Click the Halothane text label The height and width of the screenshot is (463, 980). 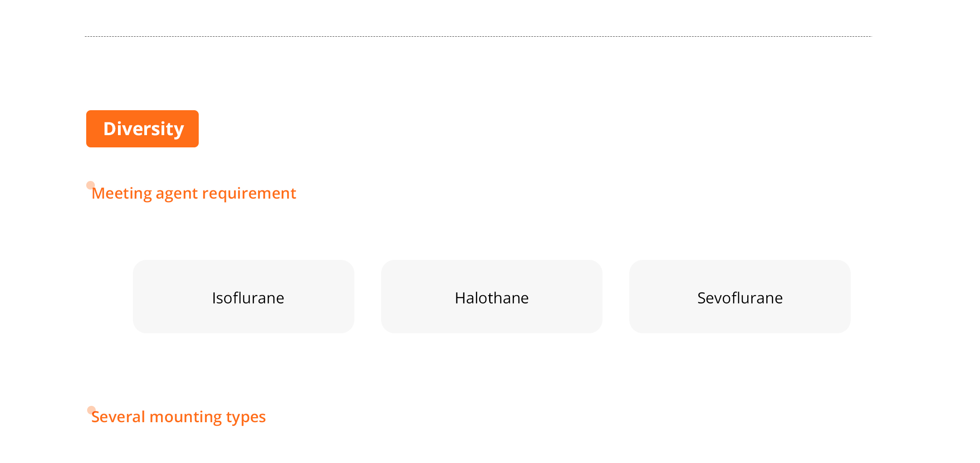pyautogui.click(x=491, y=298)
